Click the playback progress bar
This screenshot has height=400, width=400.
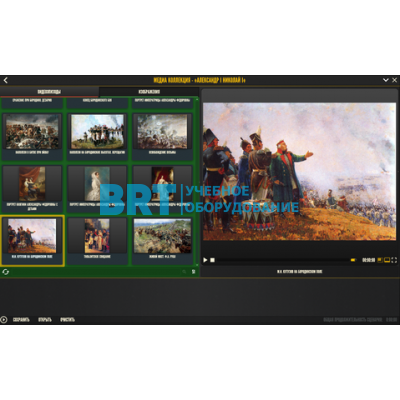tap(283, 260)
